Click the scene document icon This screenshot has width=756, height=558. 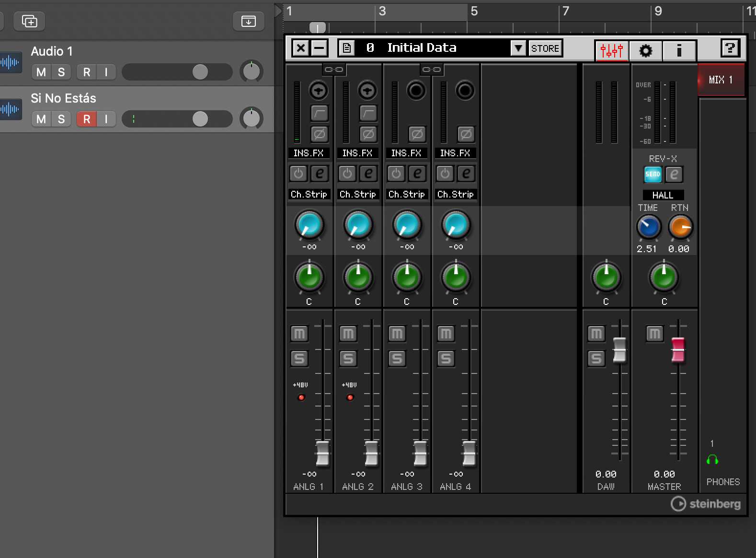point(347,48)
